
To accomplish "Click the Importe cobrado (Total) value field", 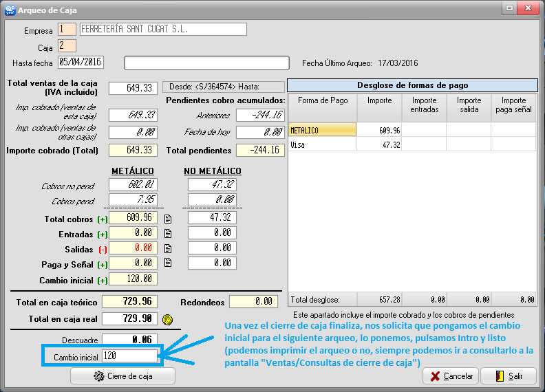I will coord(133,150).
